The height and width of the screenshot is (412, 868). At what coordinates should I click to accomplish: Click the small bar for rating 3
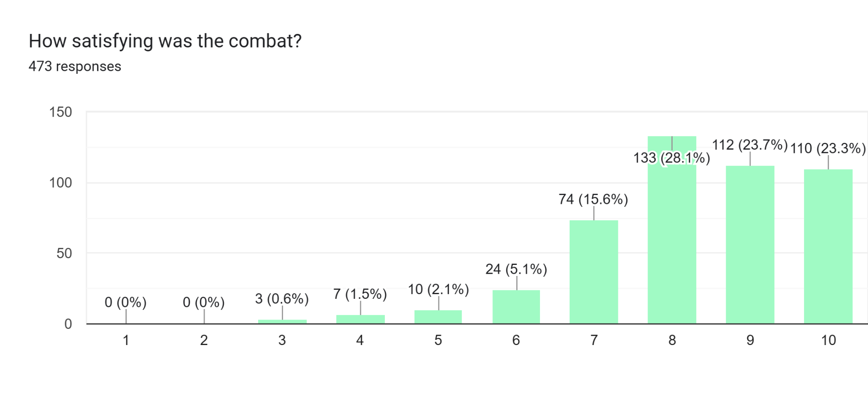(282, 322)
